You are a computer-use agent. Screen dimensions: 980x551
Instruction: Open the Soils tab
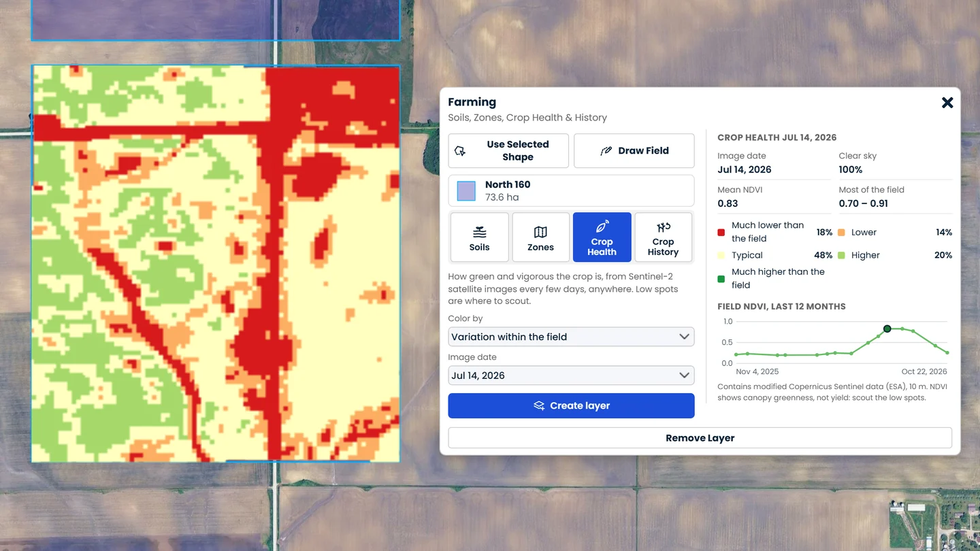click(479, 237)
